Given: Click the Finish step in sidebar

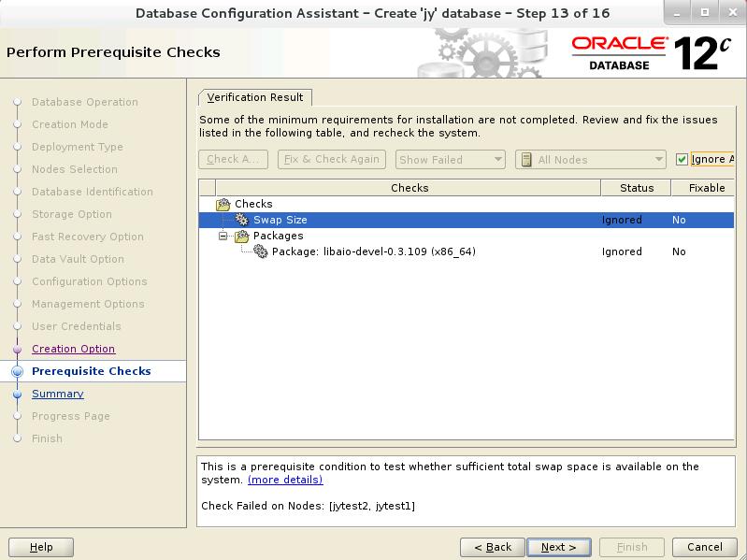Looking at the screenshot, I should click(47, 438).
